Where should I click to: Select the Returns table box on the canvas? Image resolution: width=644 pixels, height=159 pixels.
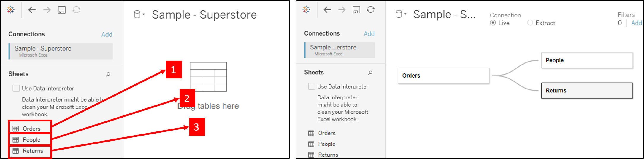coord(587,91)
